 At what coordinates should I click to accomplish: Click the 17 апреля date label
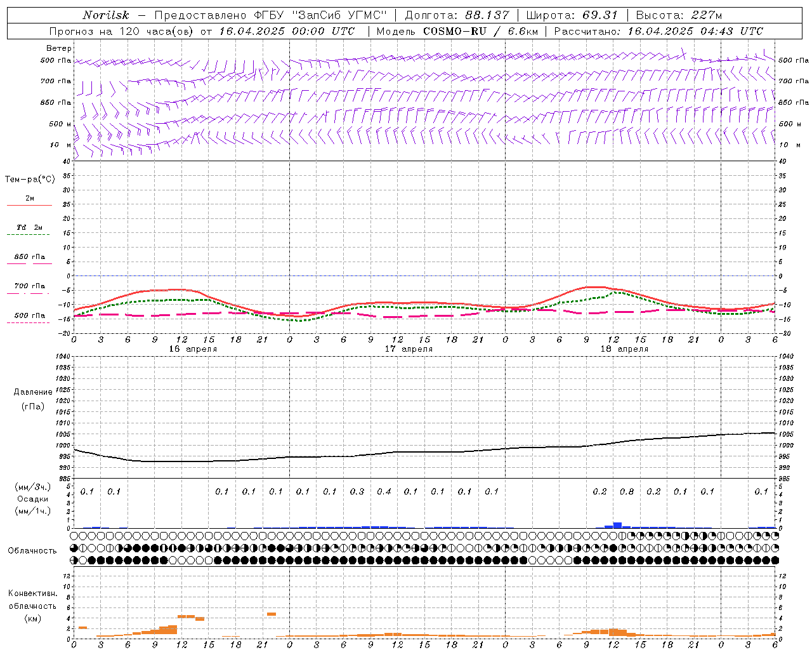pyautogui.click(x=409, y=349)
